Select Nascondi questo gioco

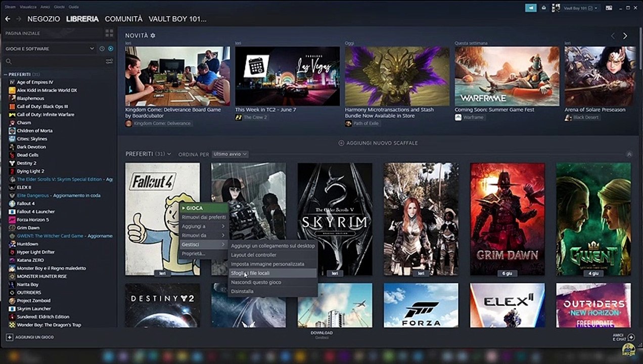coord(272,282)
